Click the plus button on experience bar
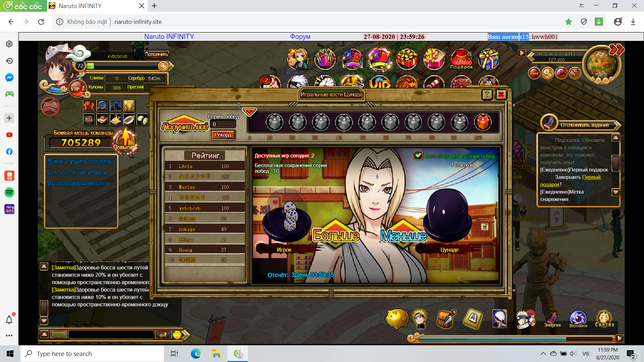 [x=163, y=66]
